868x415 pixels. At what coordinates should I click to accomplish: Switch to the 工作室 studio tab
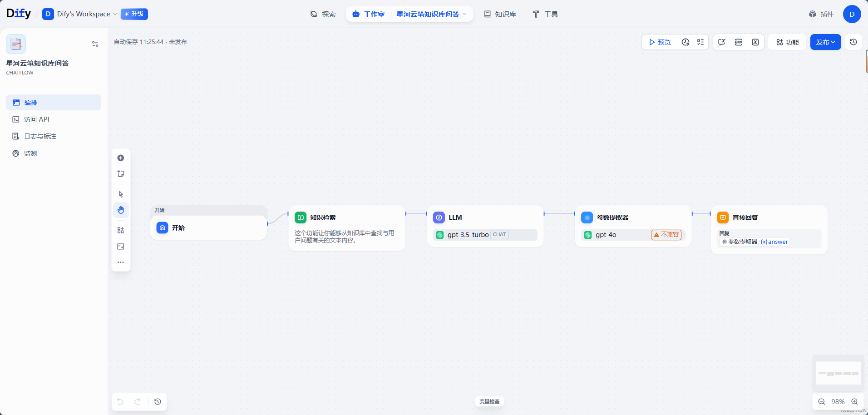(x=368, y=14)
